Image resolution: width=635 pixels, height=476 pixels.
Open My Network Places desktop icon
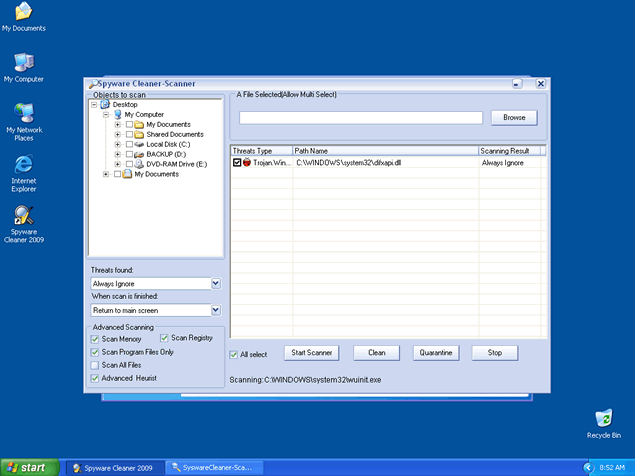[23, 113]
